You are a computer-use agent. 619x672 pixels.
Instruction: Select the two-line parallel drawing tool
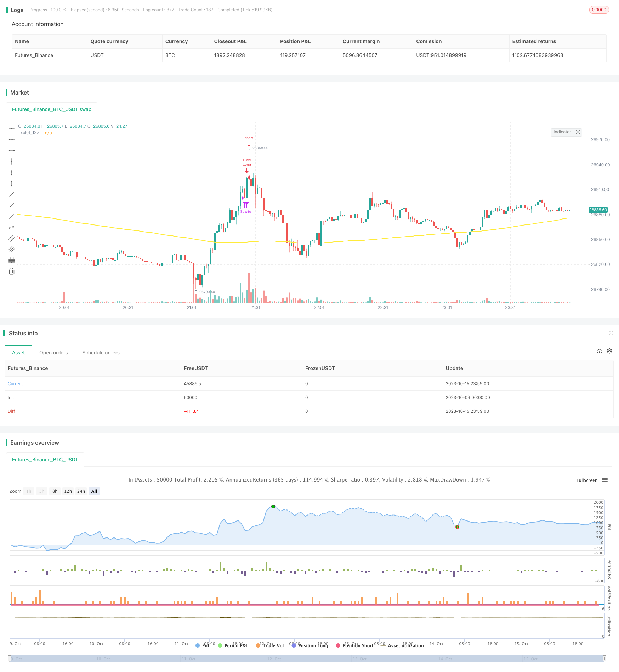tap(12, 238)
